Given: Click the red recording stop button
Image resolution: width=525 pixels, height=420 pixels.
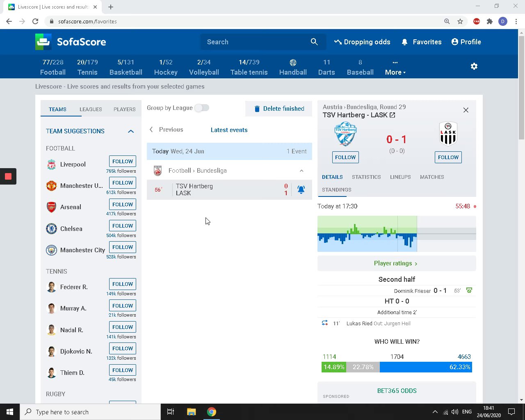Looking at the screenshot, I should pos(8,176).
